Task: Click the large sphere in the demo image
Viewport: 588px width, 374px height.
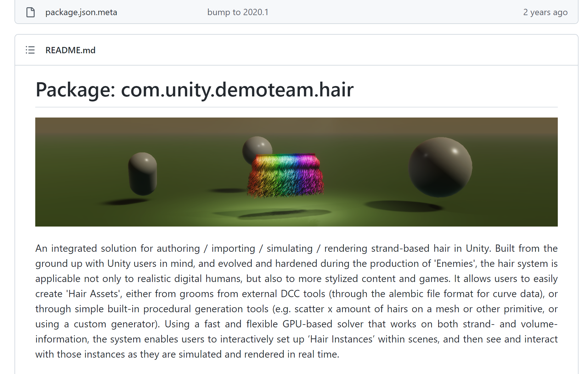Action: pyautogui.click(x=440, y=166)
